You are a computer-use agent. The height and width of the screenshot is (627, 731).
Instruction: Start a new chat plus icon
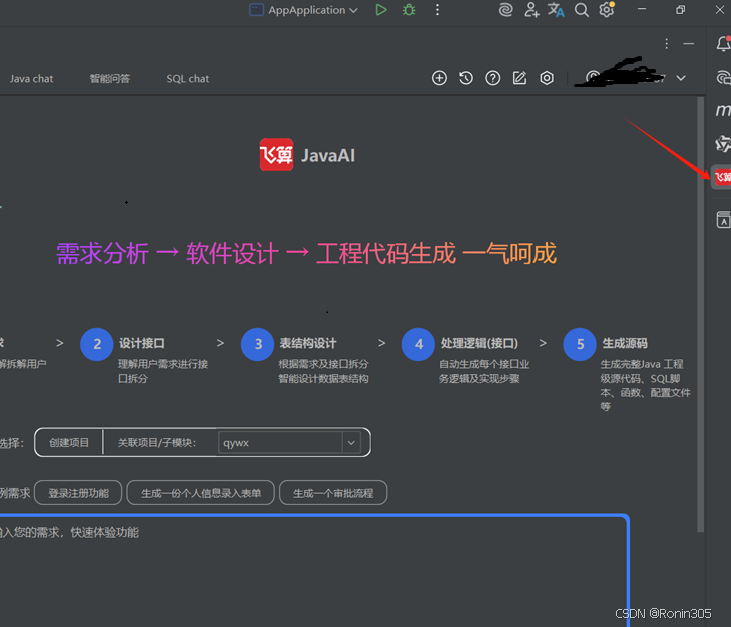(439, 78)
